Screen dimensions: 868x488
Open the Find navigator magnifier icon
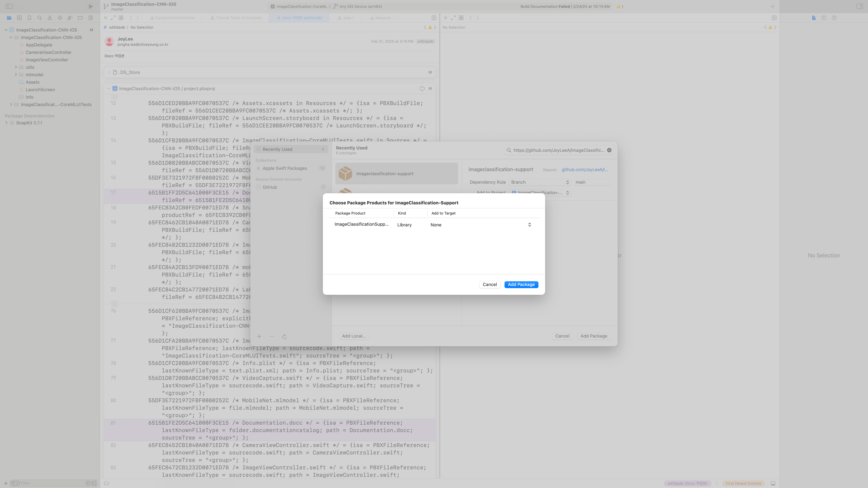tap(39, 18)
